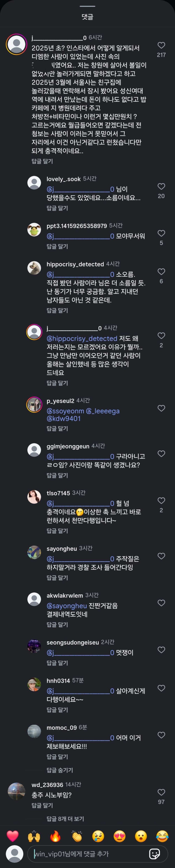The height and width of the screenshot is (868, 175).
Task: Open p_yeseul2's profile picture
Action: pos(34,404)
